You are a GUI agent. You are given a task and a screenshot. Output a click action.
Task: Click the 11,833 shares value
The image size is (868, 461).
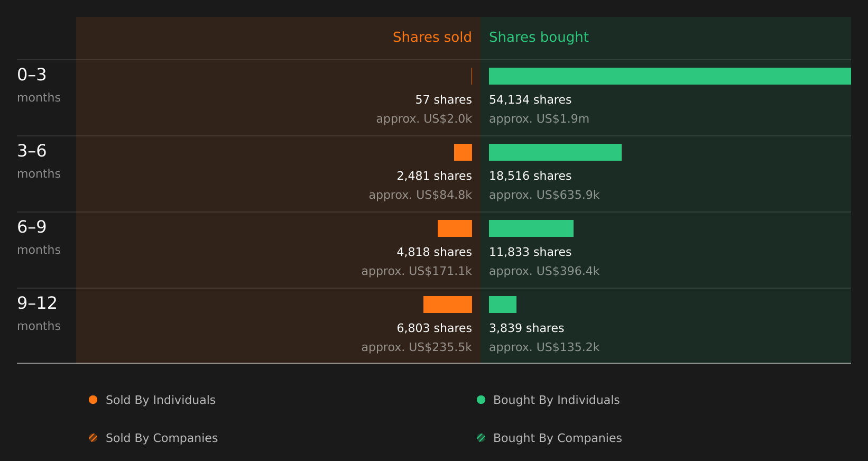[530, 252]
